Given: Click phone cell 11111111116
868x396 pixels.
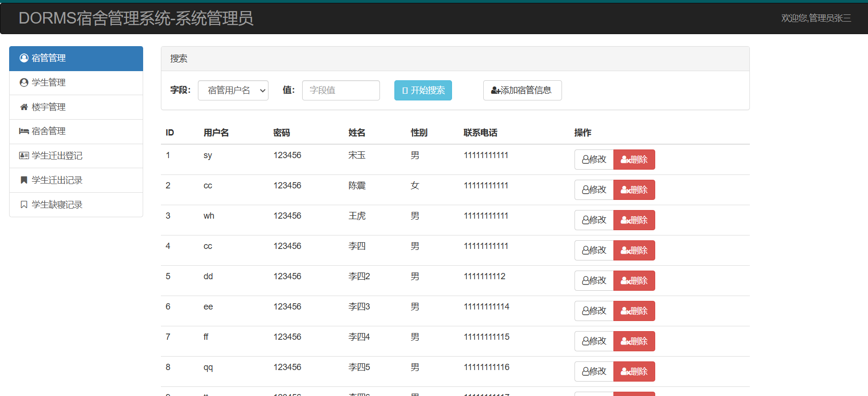Looking at the screenshot, I should [x=487, y=367].
